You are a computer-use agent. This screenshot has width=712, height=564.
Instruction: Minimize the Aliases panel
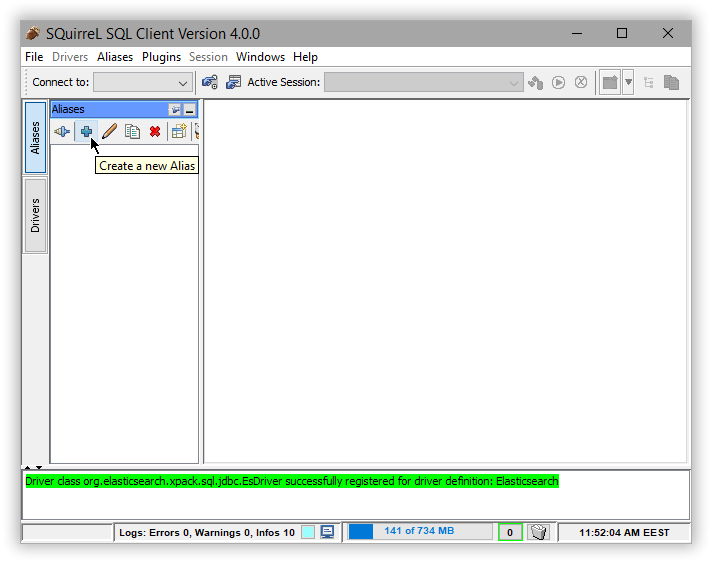pyautogui.click(x=190, y=110)
